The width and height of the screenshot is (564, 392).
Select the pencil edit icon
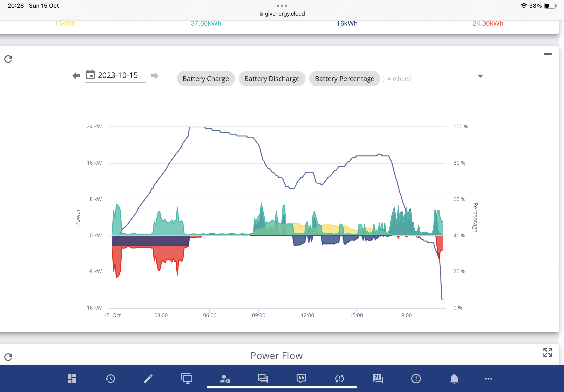click(x=148, y=378)
